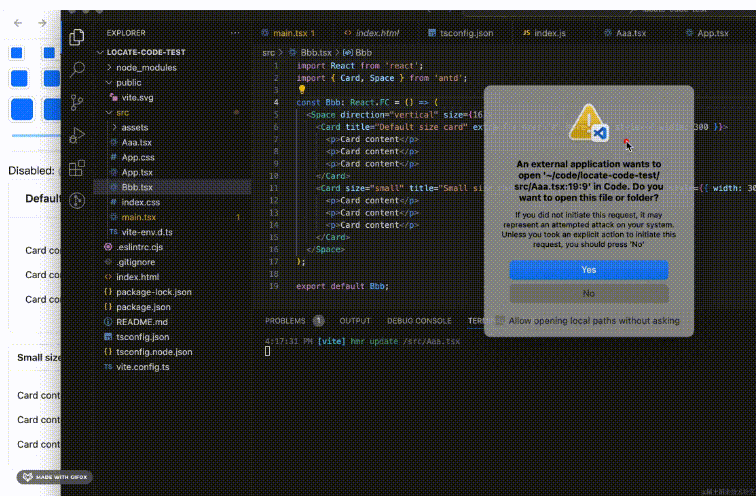This screenshot has height=496, width=756.
Task: Open the Run and Debug view
Action: (x=77, y=135)
